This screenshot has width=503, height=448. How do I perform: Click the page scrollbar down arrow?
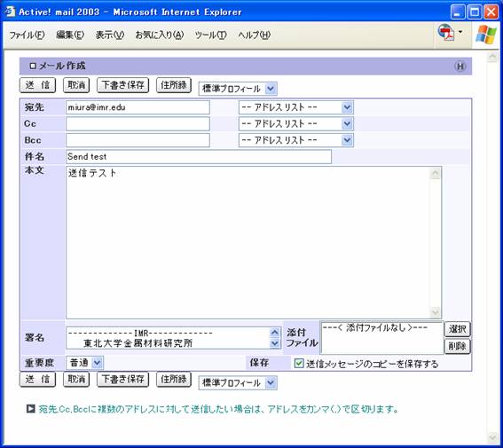(x=492, y=437)
